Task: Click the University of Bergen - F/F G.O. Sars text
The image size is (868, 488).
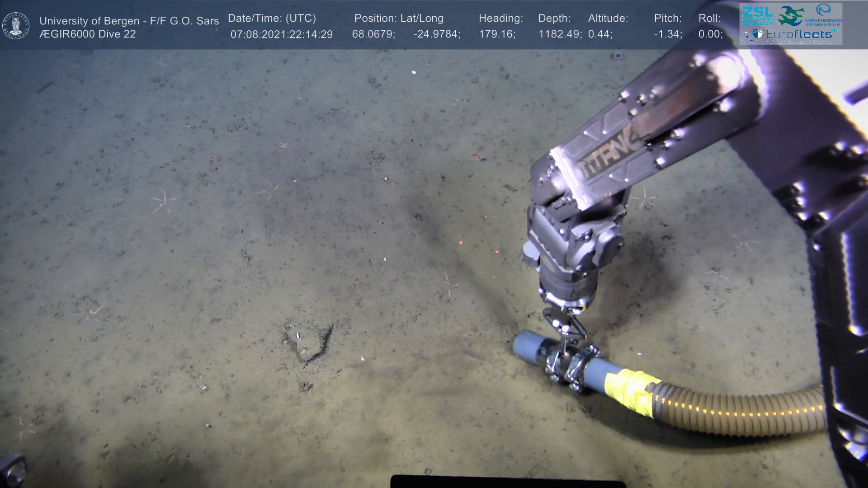Action: tap(129, 21)
